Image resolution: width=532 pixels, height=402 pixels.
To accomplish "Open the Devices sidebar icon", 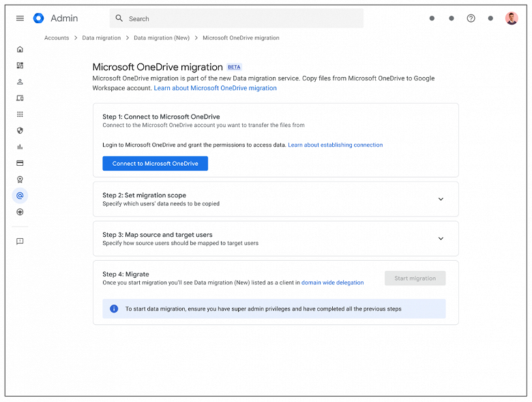I will (x=20, y=98).
